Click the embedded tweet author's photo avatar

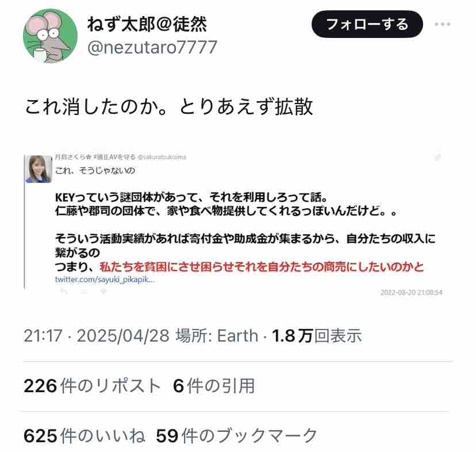39,169
